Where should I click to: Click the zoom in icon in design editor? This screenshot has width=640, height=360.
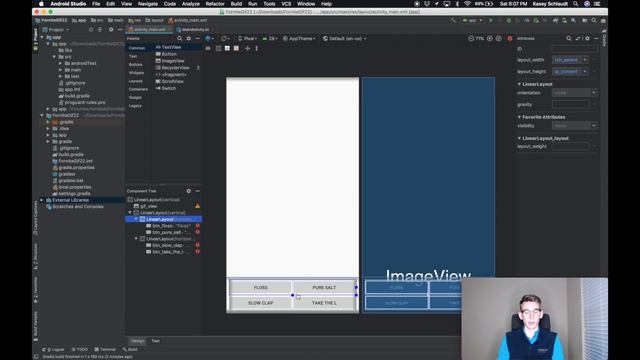[x=490, y=38]
